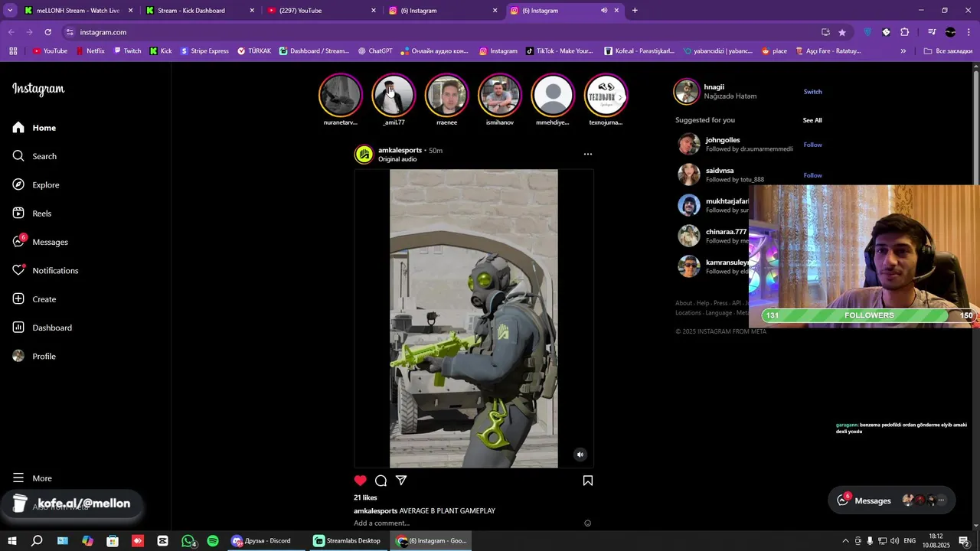Open the Все закладки bookmarks folder
980x551 pixels.
[948, 51]
